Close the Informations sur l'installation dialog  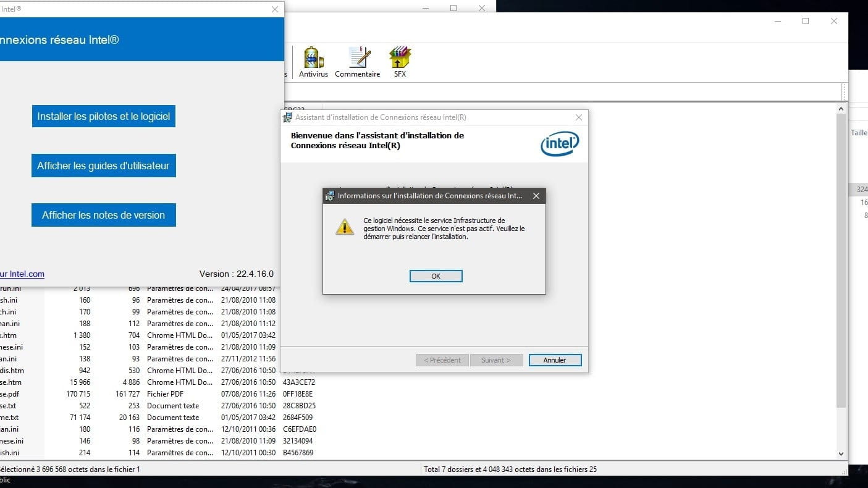pyautogui.click(x=536, y=196)
